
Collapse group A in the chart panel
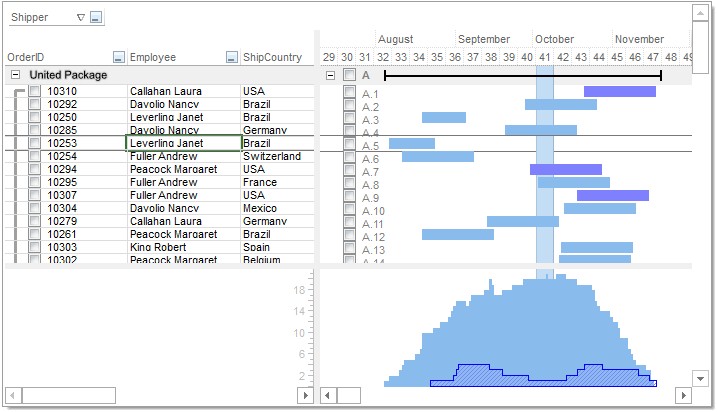(x=330, y=75)
